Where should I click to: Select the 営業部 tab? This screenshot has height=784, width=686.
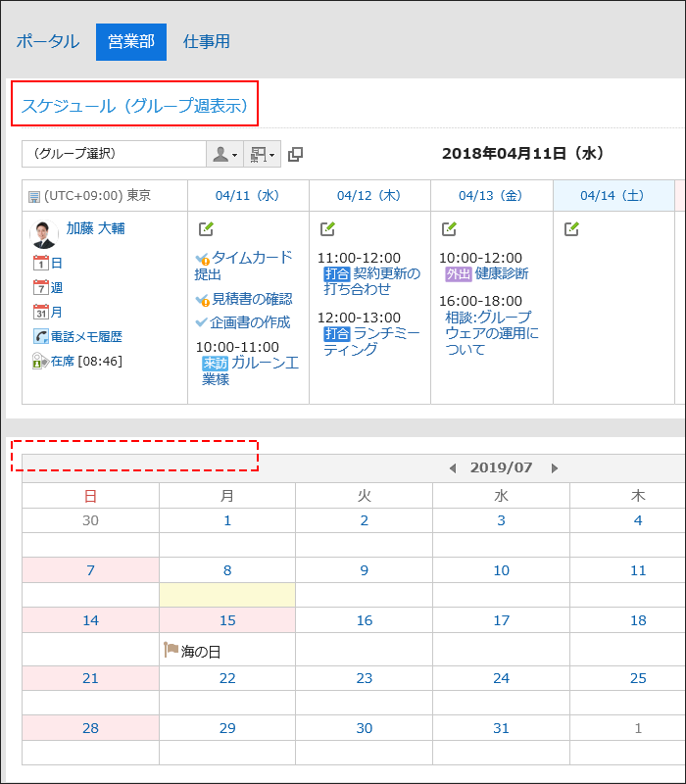[x=131, y=42]
